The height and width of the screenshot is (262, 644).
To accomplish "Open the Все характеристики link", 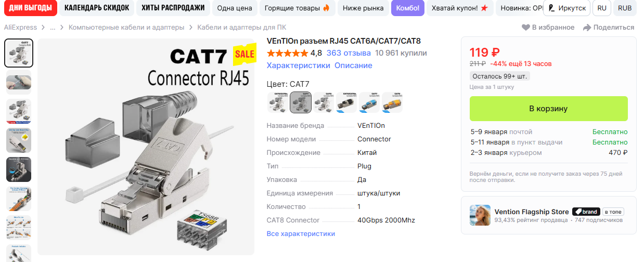I will coord(301,234).
